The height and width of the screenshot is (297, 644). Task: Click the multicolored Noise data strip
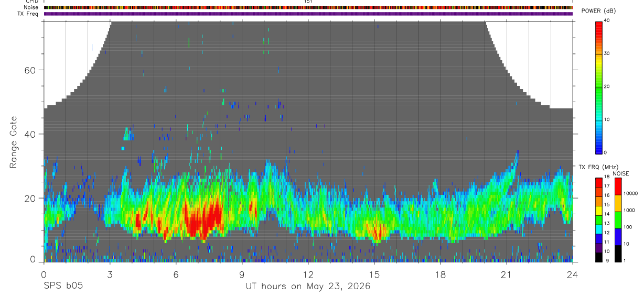[308, 7]
